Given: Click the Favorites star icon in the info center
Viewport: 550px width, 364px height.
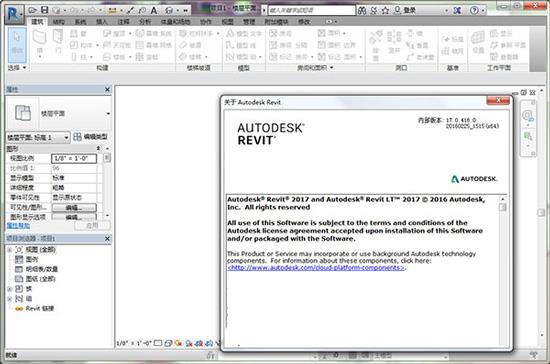Looking at the screenshot, I should click(385, 10).
